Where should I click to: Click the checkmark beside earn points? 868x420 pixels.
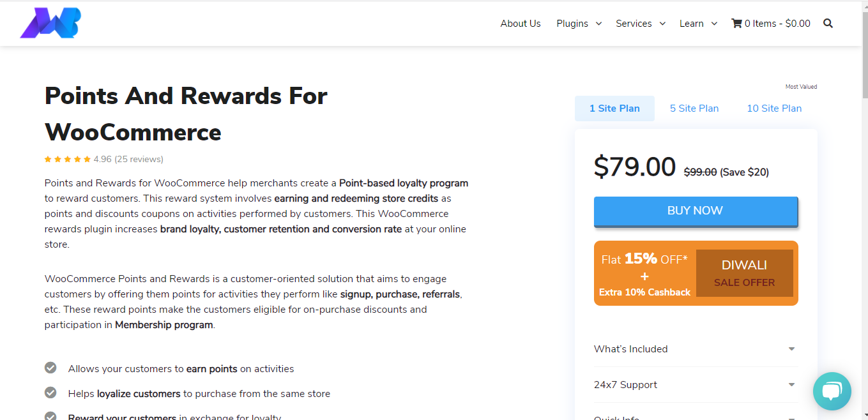coord(50,368)
